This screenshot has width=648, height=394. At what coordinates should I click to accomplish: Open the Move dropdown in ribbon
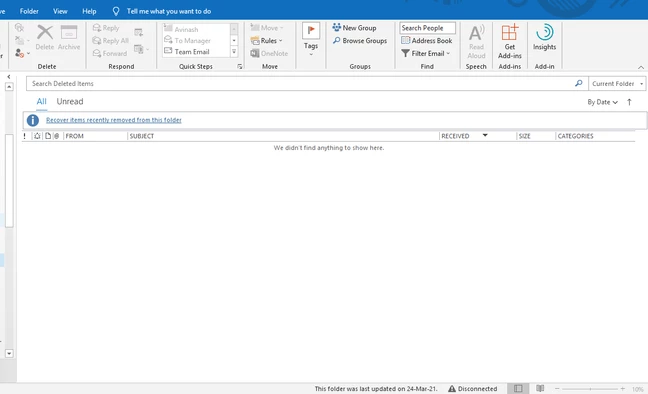(x=267, y=28)
